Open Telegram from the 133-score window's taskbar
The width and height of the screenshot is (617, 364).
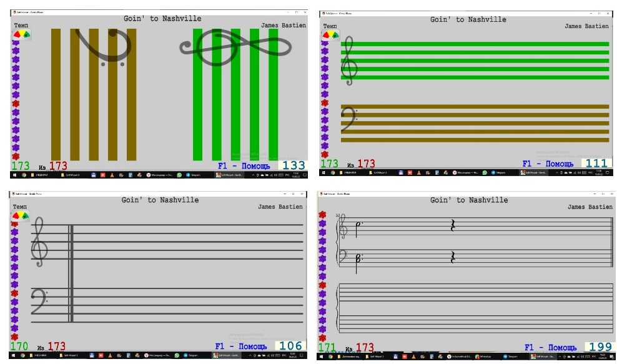[193, 175]
